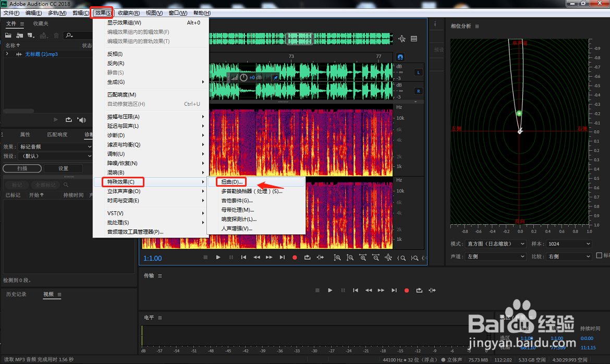Image resolution: width=610 pixels, height=364 pixels.
Task: Open the 比较 dropdown showing 右侧
Action: [569, 257]
